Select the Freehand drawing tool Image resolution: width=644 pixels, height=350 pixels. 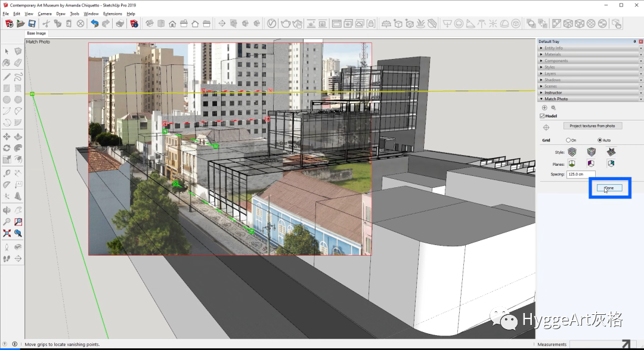click(x=18, y=77)
